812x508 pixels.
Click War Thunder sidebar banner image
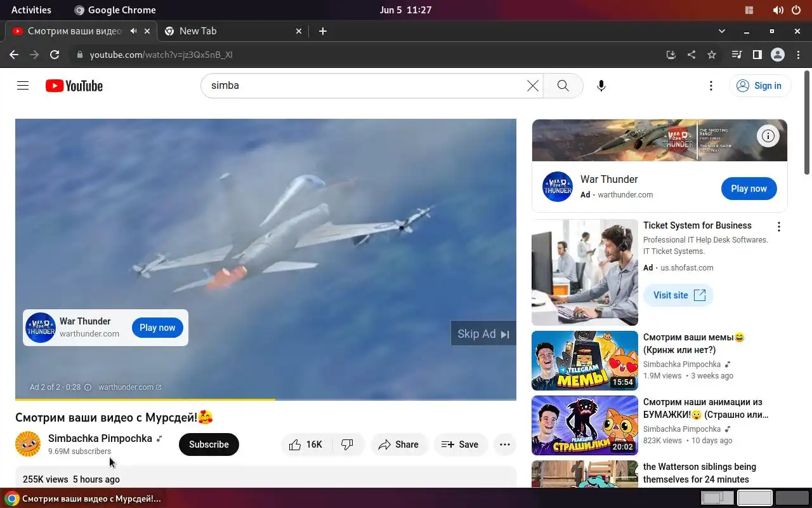coord(660,140)
